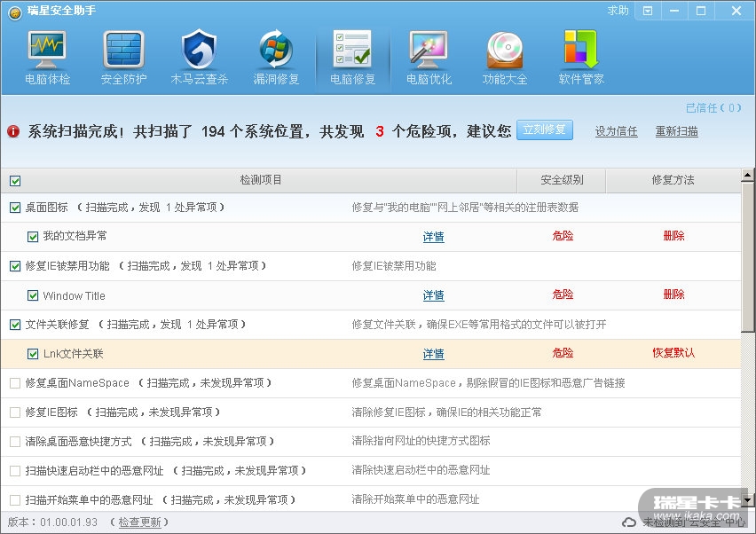Click the 危险 level for 我的文档异常
This screenshot has width=756, height=534.
563,236
